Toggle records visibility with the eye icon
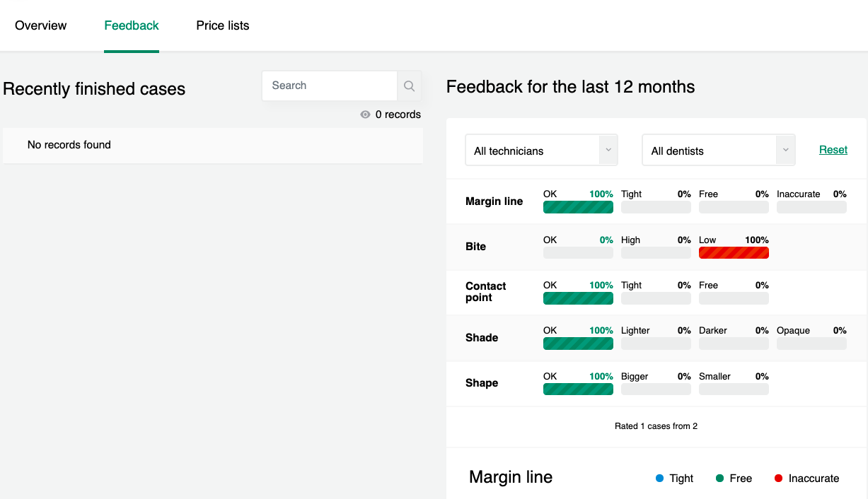 [365, 114]
